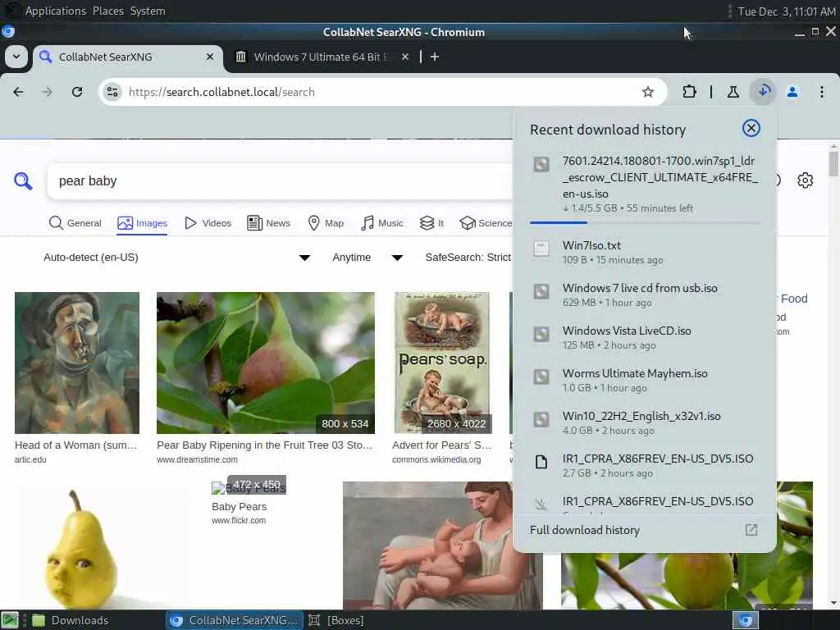Select the CollabNet SearXNG tab
This screenshot has width=840, height=630.
pyautogui.click(x=129, y=57)
